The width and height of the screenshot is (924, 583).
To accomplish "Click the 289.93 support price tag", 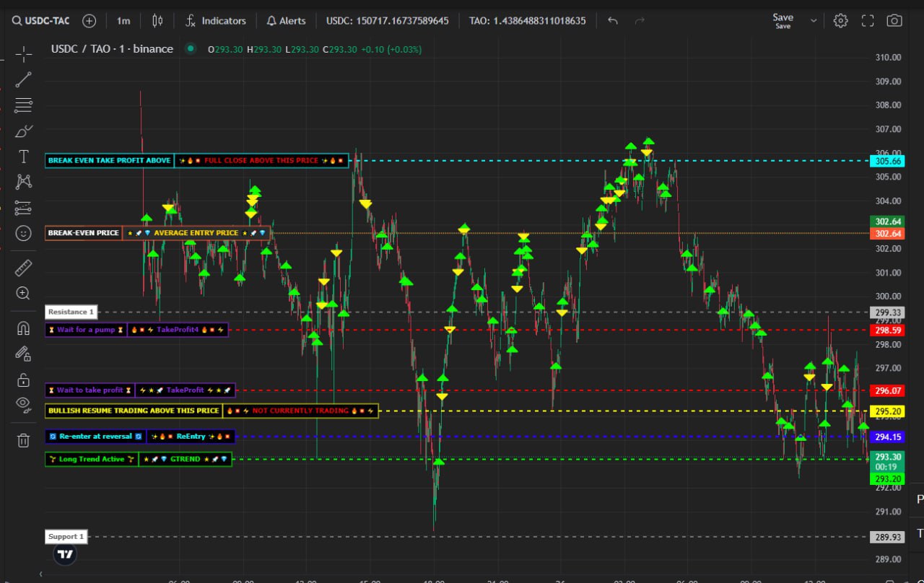I will 889,537.
